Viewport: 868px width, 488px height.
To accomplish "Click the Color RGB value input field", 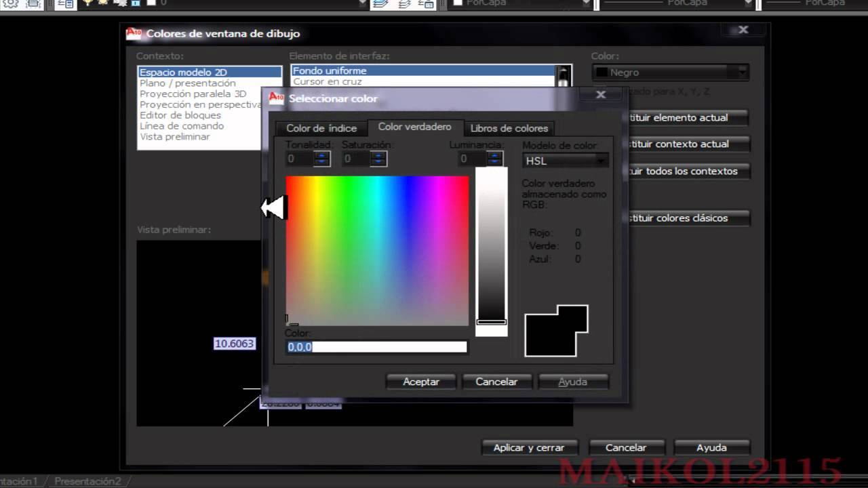I will click(x=376, y=347).
